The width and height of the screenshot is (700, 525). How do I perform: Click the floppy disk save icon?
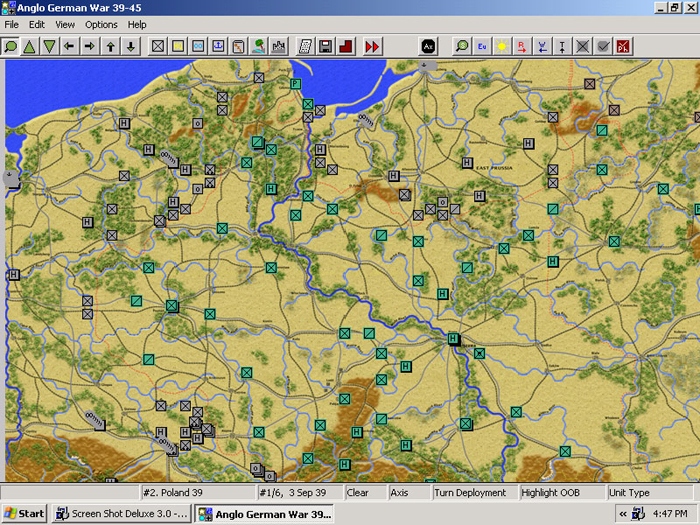click(x=325, y=46)
